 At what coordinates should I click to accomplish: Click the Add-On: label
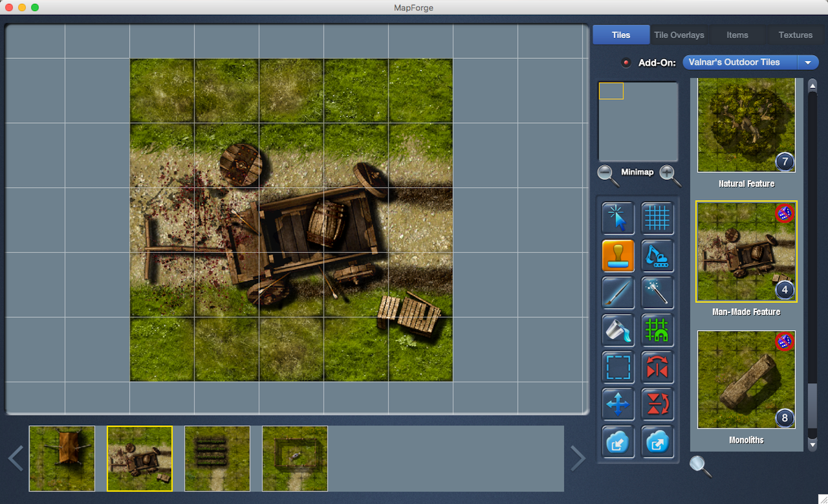point(657,63)
